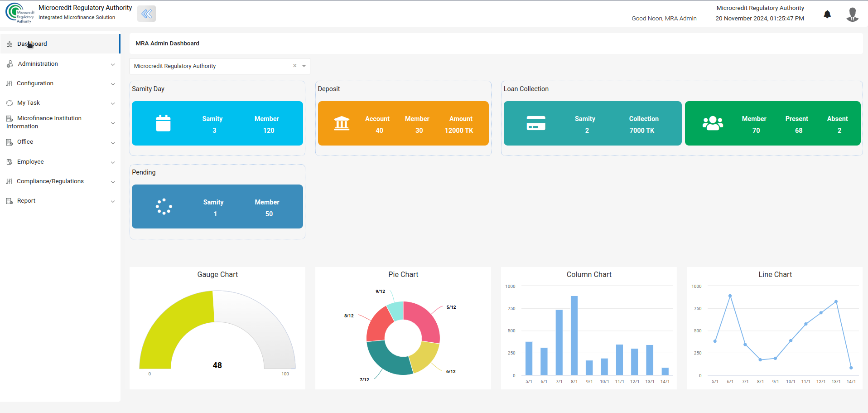Screen dimensions: 868x413
Task: Select Microcredit Regulatory Authority combo box field
Action: (220, 66)
